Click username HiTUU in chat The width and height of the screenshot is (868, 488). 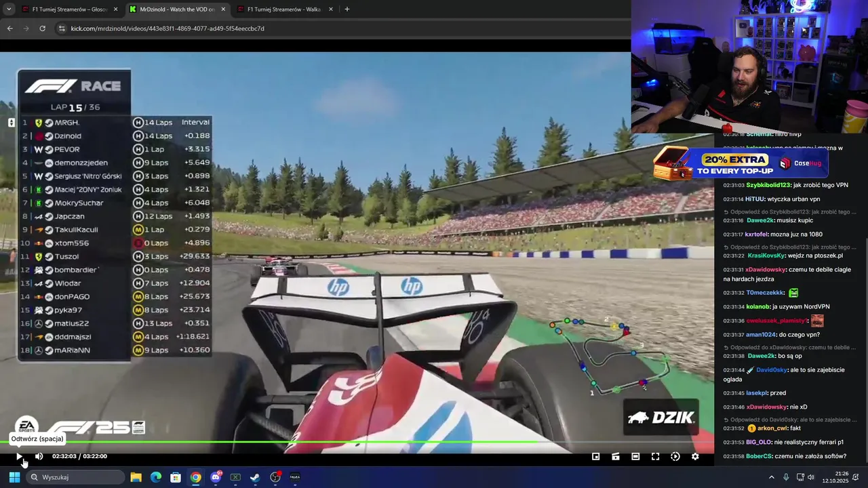click(755, 199)
